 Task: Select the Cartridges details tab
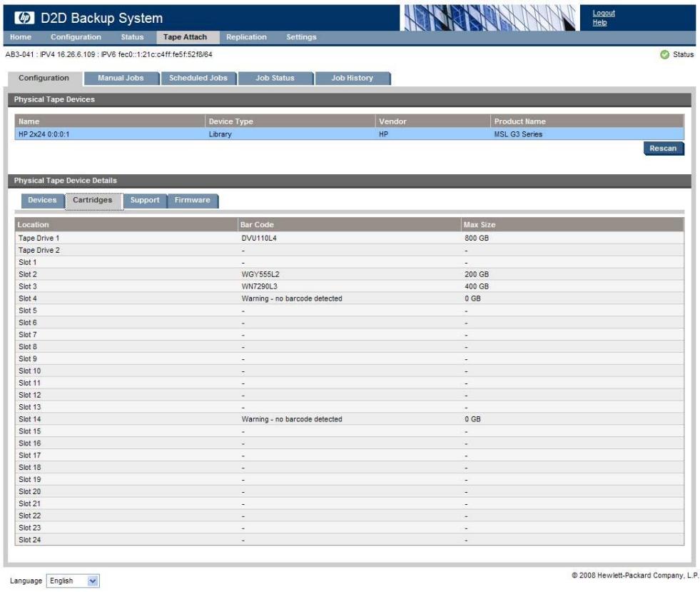93,200
